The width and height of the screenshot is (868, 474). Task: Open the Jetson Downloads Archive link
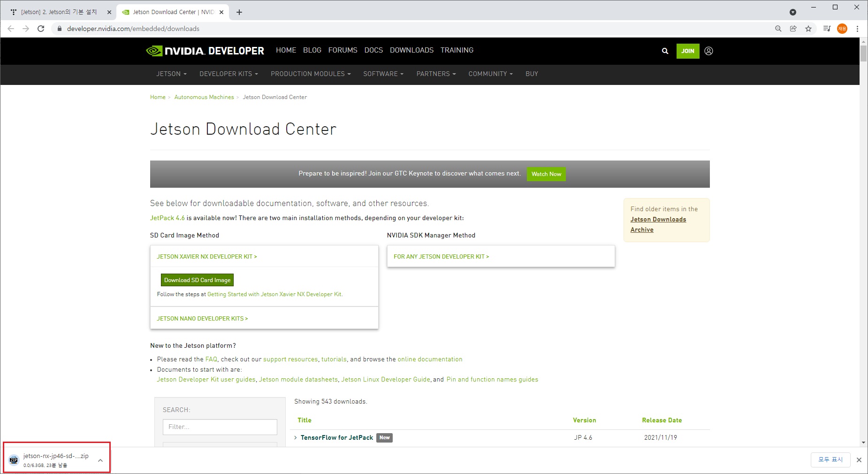pyautogui.click(x=658, y=224)
